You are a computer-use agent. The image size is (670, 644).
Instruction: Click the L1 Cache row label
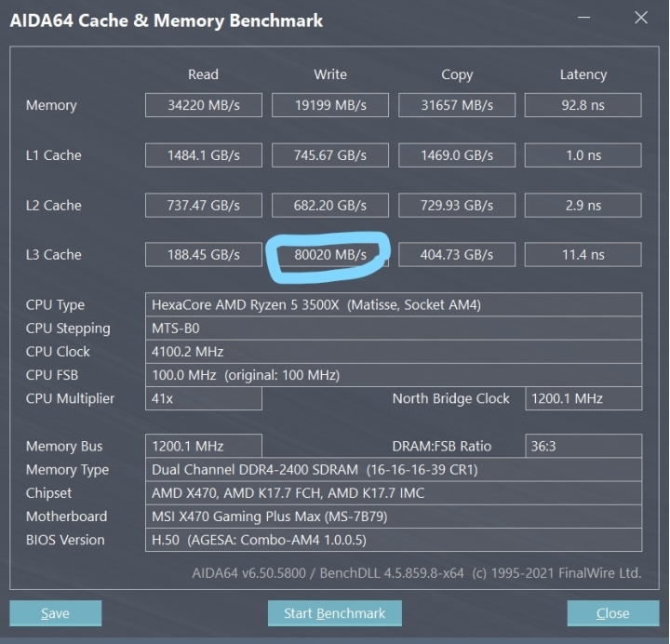pos(53,155)
